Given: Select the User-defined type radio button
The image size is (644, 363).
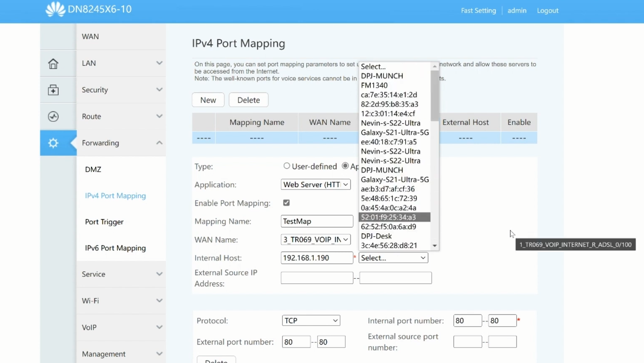Looking at the screenshot, I should click(x=287, y=166).
